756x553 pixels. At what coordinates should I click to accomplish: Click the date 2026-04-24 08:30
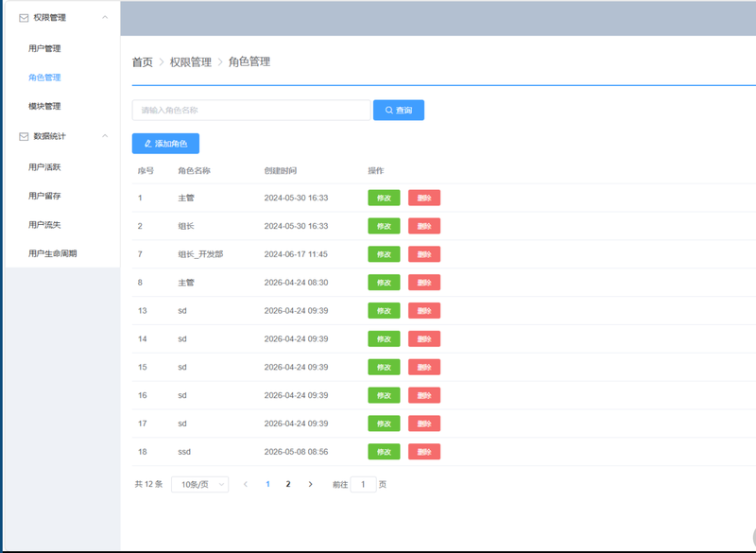click(x=296, y=283)
